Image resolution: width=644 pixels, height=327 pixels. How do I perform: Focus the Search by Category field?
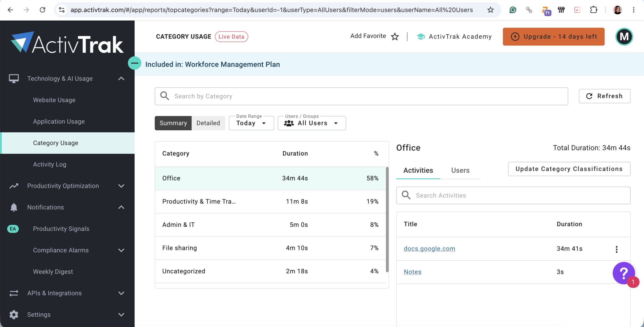[x=361, y=96]
